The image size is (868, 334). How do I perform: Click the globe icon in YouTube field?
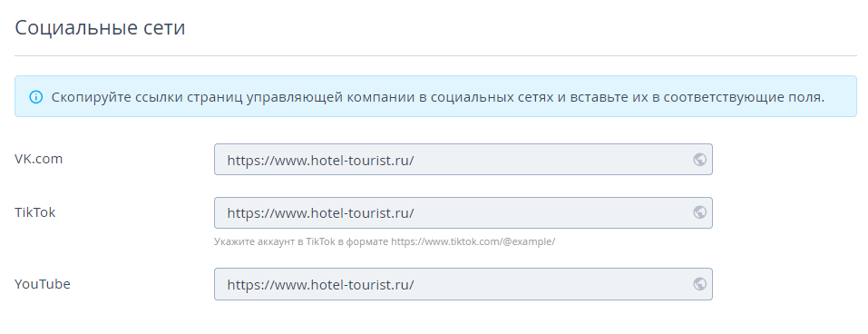coord(699,284)
